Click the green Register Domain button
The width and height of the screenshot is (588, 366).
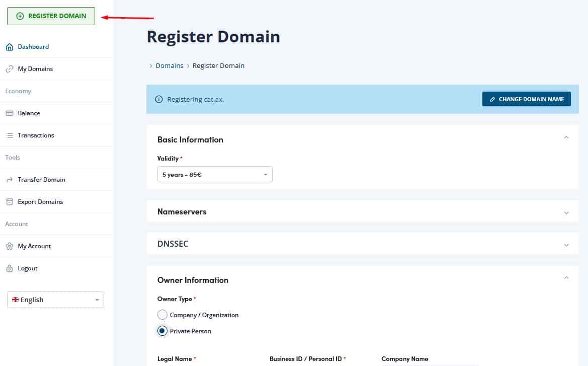[x=51, y=16]
